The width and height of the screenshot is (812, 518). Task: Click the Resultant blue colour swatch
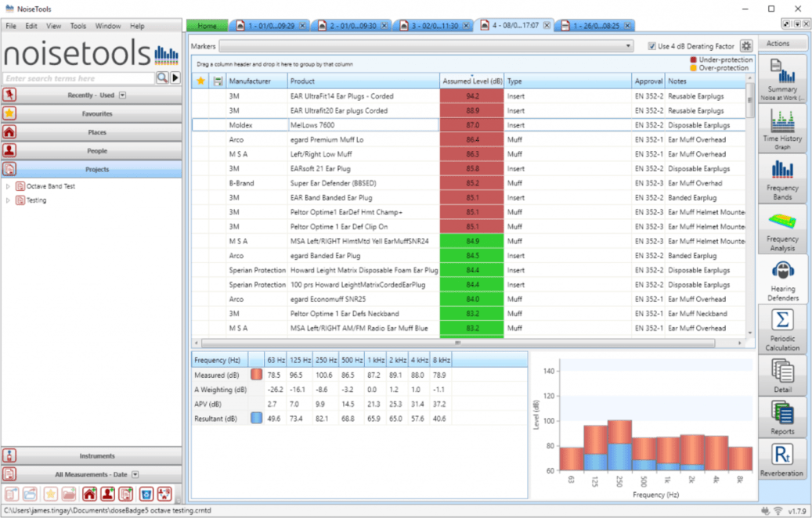[x=256, y=418]
